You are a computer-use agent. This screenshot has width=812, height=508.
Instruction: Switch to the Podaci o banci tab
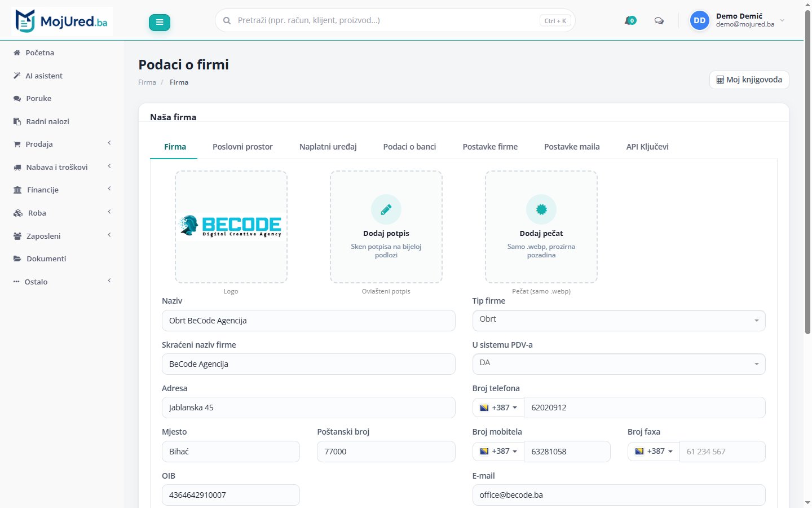coord(409,147)
